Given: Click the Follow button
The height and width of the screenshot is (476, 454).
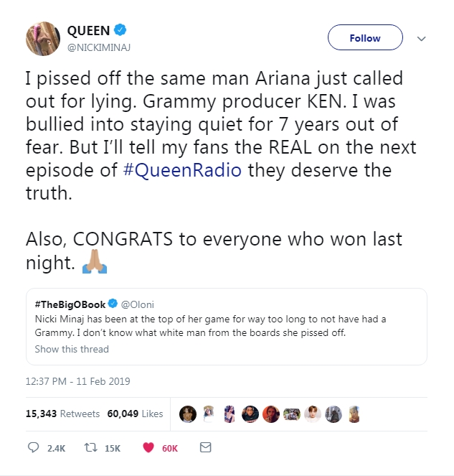Looking at the screenshot, I should [364, 39].
